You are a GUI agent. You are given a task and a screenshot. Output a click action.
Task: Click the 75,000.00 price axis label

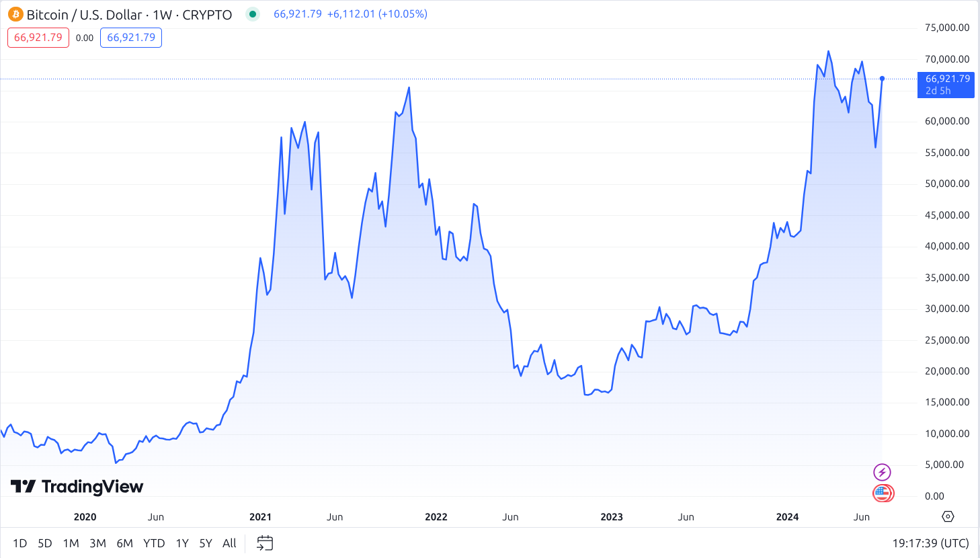[x=947, y=28]
